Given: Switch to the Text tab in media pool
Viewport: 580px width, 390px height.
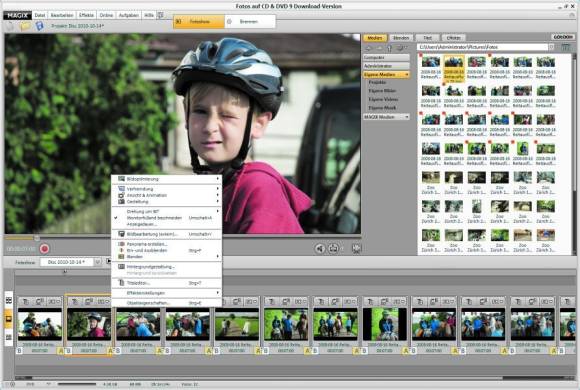Looking at the screenshot, I should point(427,38).
